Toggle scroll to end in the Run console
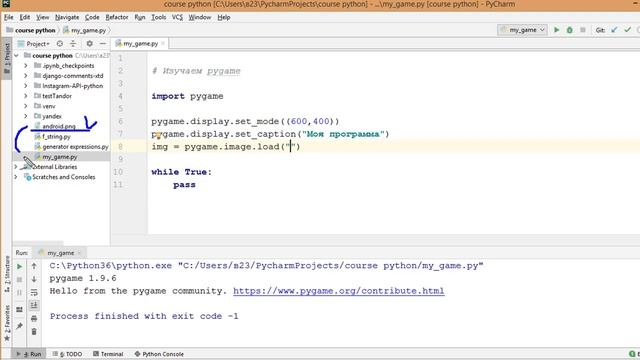 34,305
